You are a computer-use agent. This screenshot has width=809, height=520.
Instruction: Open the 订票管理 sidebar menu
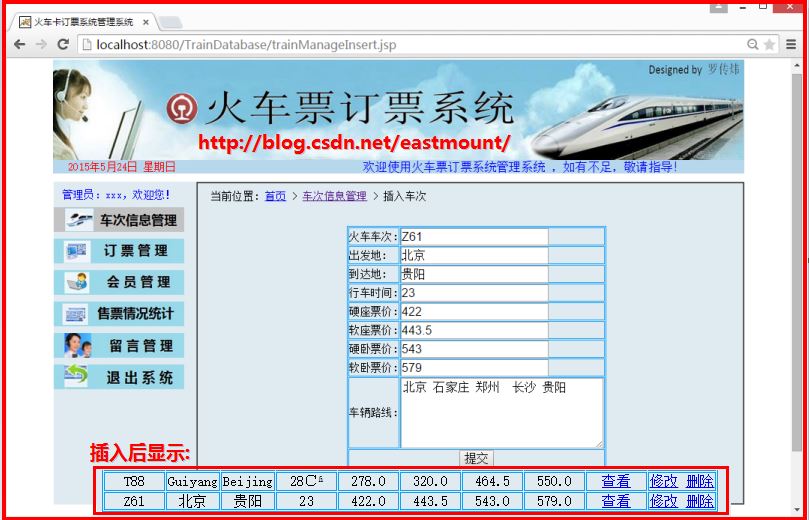[119, 251]
